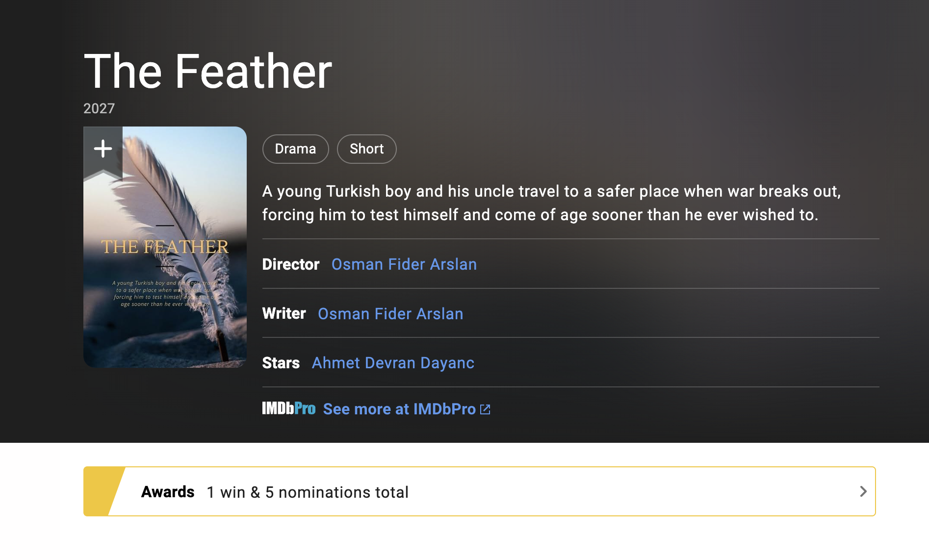
Task: Click '1 win & 5 nominations total'
Action: point(308,492)
